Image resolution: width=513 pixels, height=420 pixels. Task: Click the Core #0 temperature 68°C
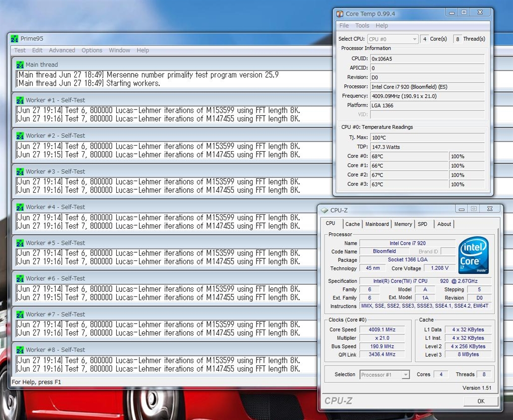pos(409,157)
